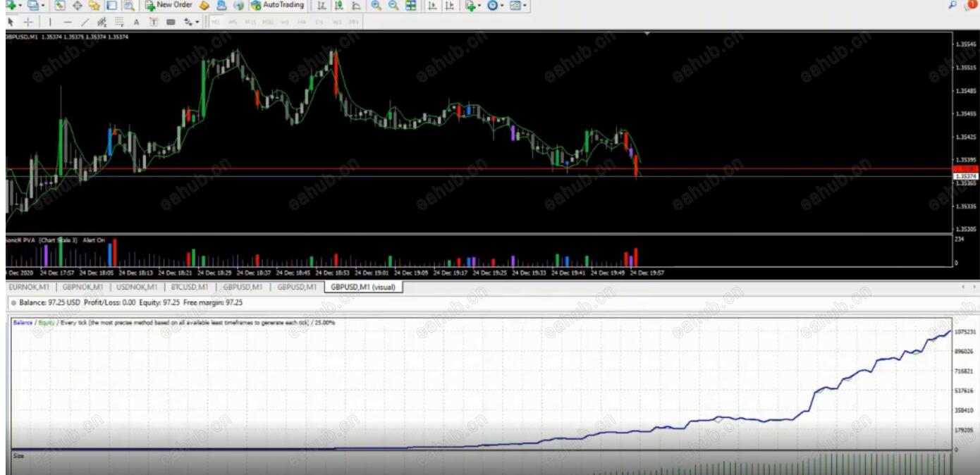Viewport: 980px width, 475px height.
Task: Select the horizontal line drawing tool
Action: 68,22
